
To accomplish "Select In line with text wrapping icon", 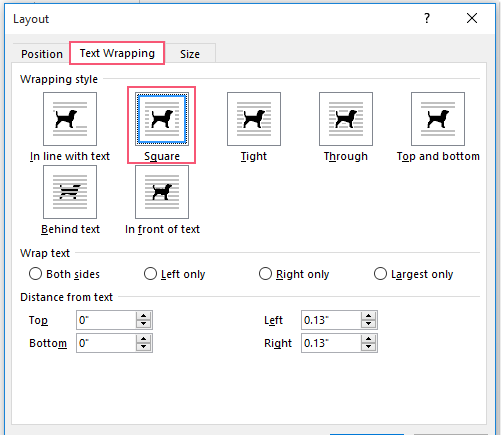I will [70, 119].
